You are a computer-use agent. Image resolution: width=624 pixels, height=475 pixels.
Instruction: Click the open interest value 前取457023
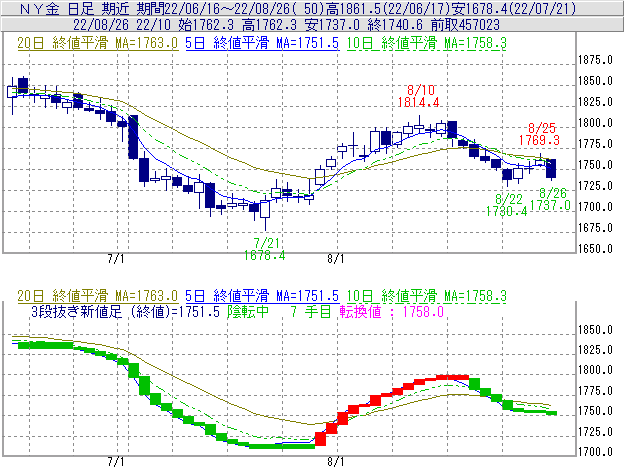[x=465, y=25]
